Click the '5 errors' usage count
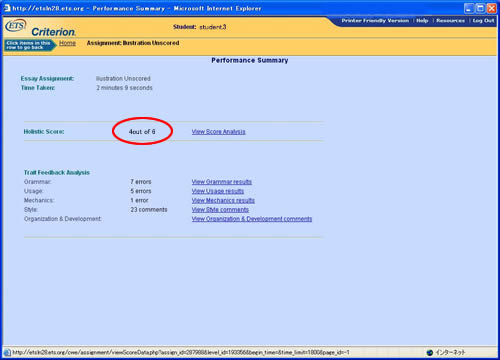 (x=141, y=191)
